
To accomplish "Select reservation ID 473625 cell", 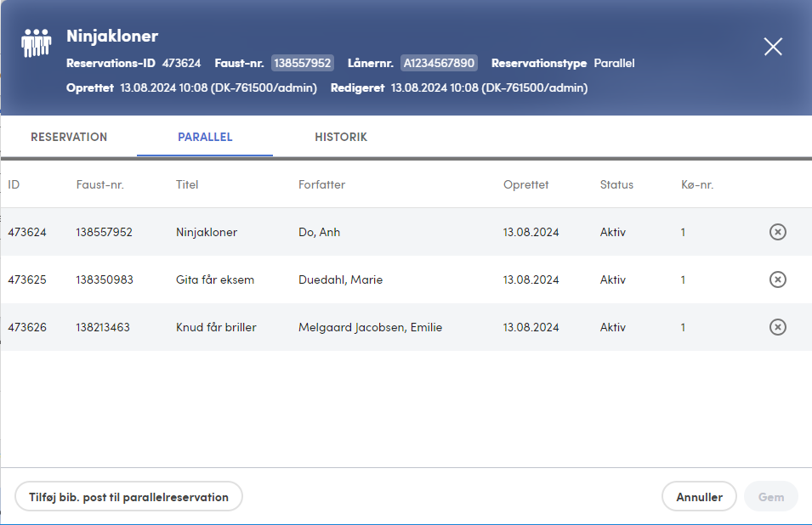I will coord(27,279).
